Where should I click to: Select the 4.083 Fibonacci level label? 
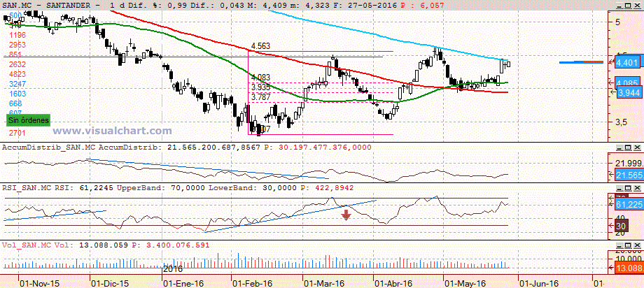pos(260,77)
